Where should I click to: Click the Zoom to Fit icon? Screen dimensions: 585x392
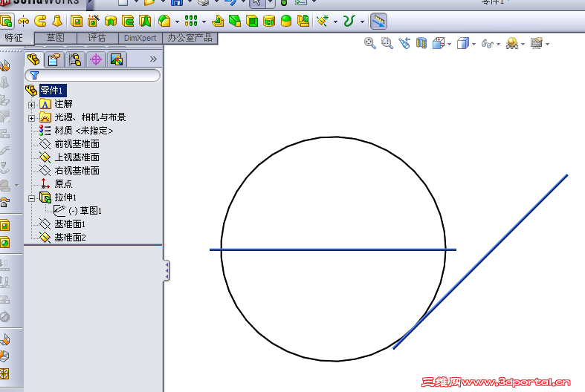[x=369, y=43]
